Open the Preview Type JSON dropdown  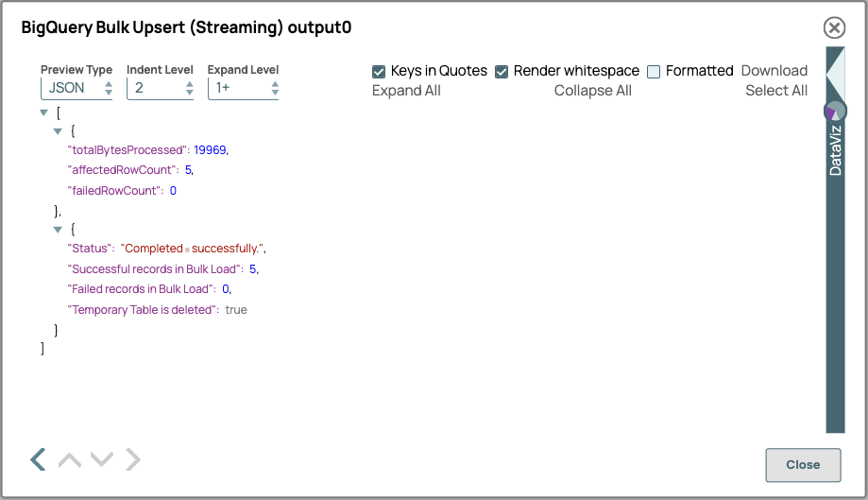pos(77,88)
